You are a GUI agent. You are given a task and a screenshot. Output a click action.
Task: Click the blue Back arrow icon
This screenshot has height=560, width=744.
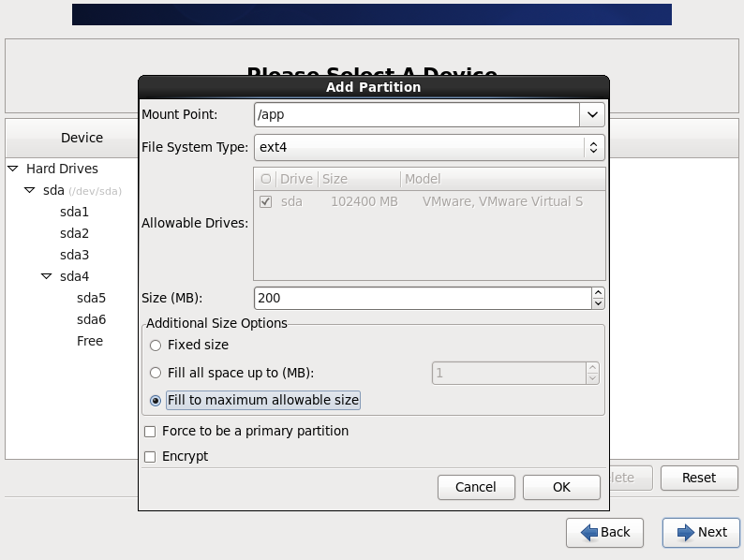click(589, 532)
